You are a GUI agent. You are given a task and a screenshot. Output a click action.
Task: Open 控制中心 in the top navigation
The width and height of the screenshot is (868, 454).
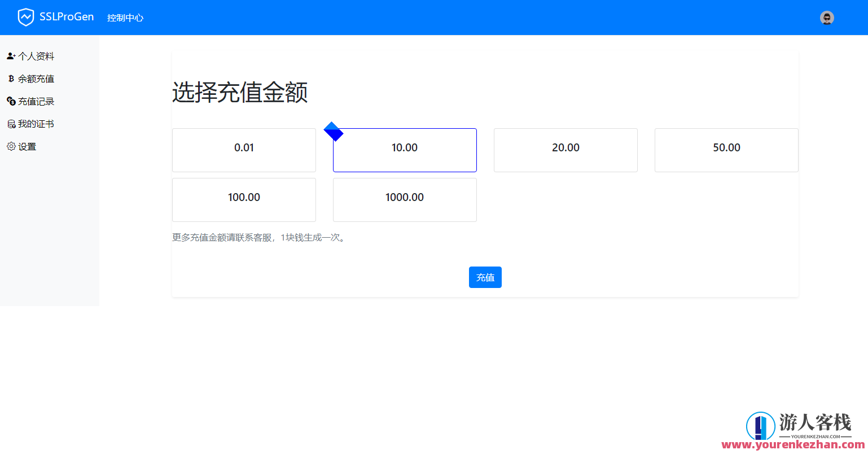[125, 18]
